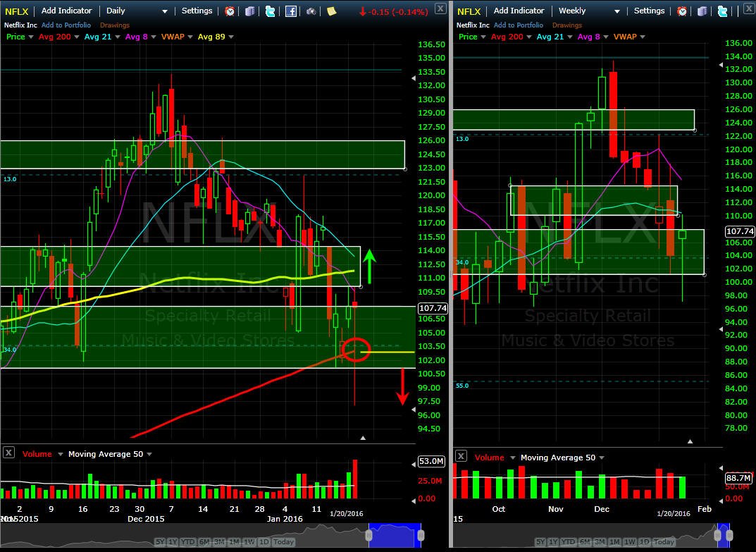Click the Twitter icon on weekly chart
This screenshot has width=756, height=552.
pyautogui.click(x=722, y=11)
